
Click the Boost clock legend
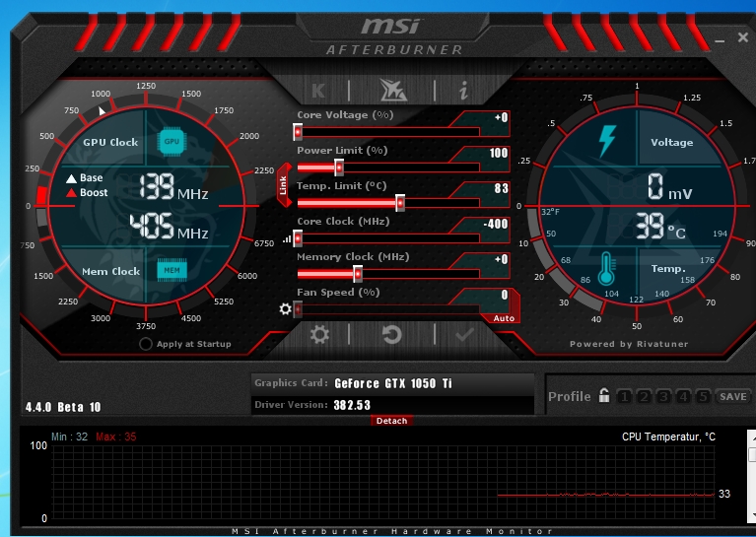click(87, 192)
